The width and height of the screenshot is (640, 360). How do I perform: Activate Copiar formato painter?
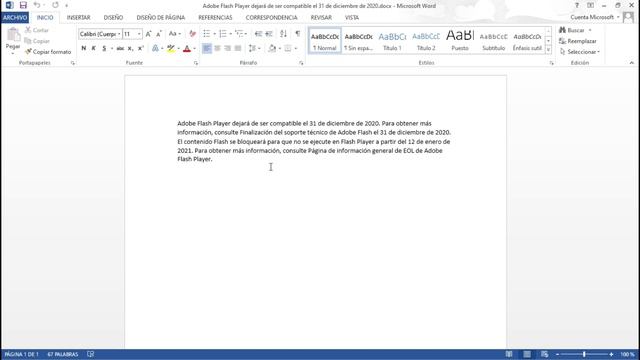(48, 52)
